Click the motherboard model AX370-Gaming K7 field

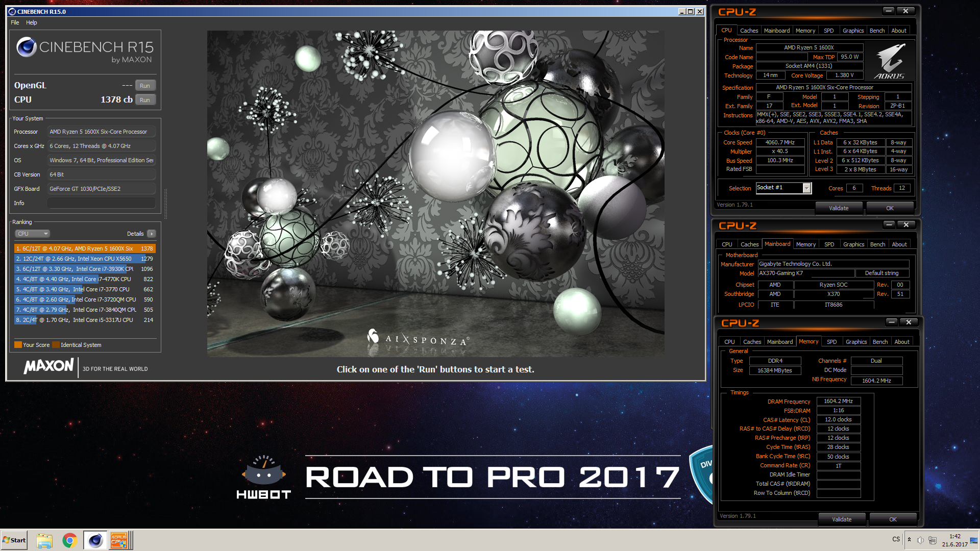click(x=805, y=273)
